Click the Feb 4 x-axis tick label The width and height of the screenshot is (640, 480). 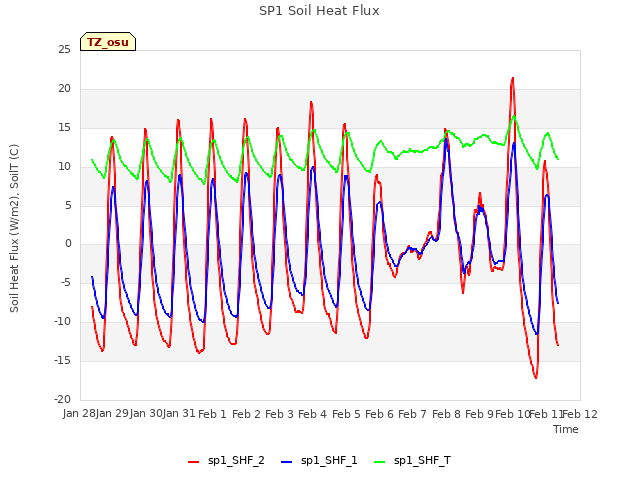(313, 414)
